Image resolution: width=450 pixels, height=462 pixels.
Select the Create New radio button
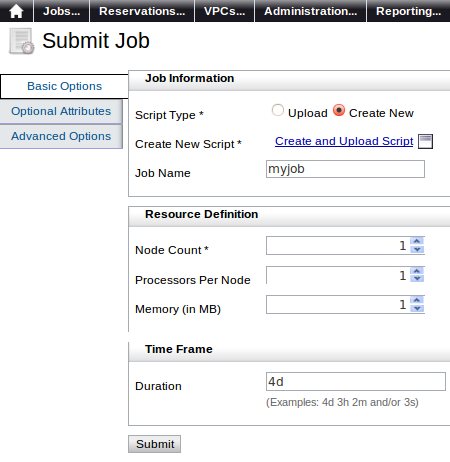pos(339,110)
